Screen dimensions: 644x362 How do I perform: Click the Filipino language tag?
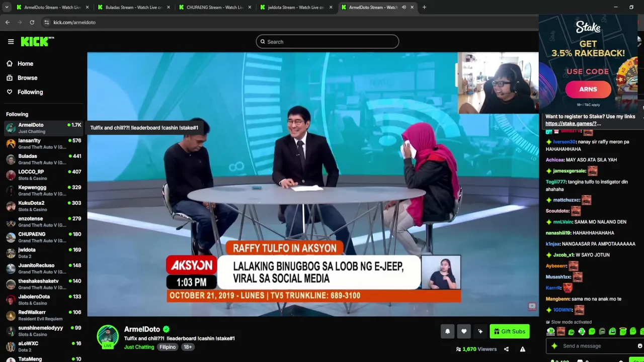[168, 347]
